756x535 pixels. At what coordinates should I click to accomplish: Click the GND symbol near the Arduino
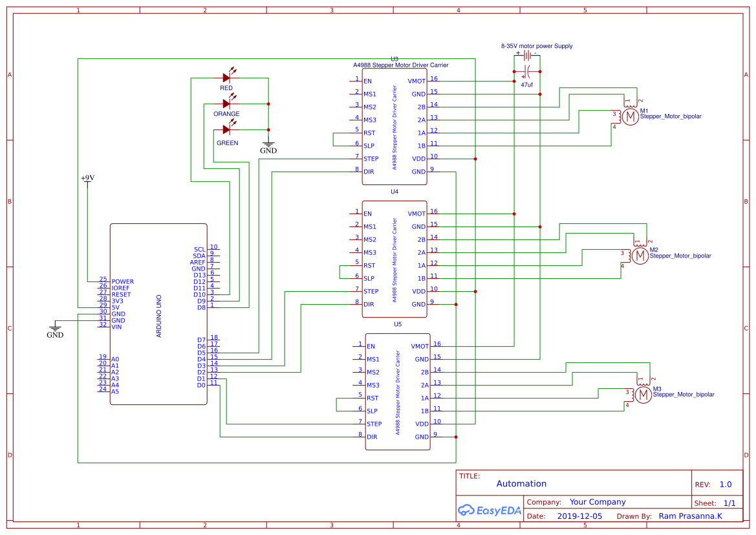click(56, 329)
